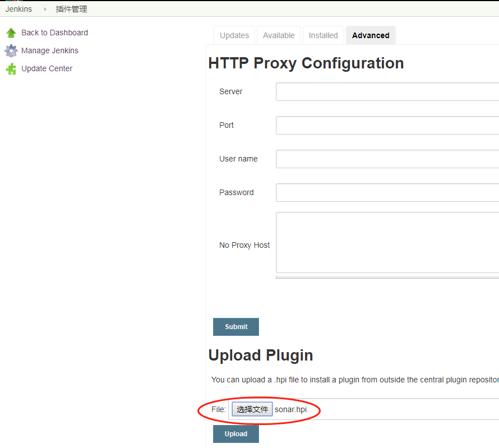Click the green Back to Dashboard arrow icon
The image size is (499, 448).
[x=11, y=33]
